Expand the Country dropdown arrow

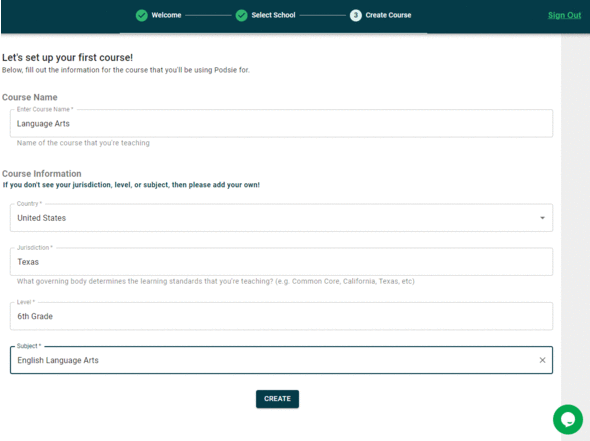click(542, 218)
